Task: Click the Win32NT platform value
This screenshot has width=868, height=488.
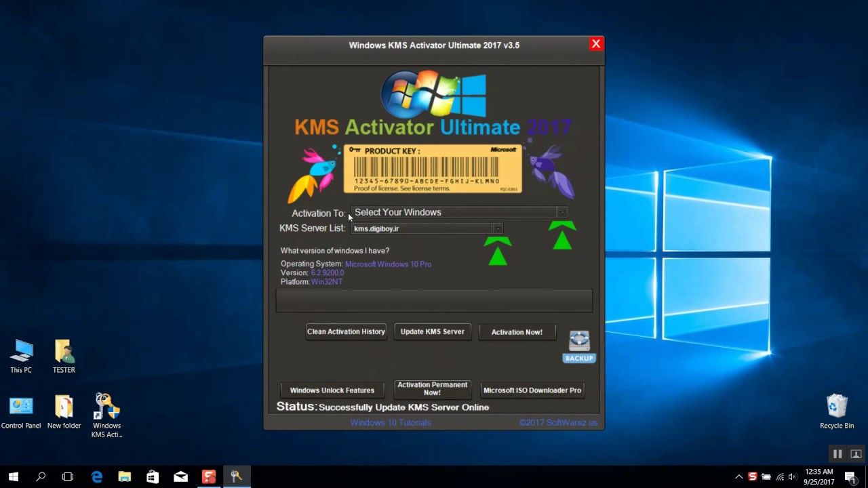Action: point(327,281)
